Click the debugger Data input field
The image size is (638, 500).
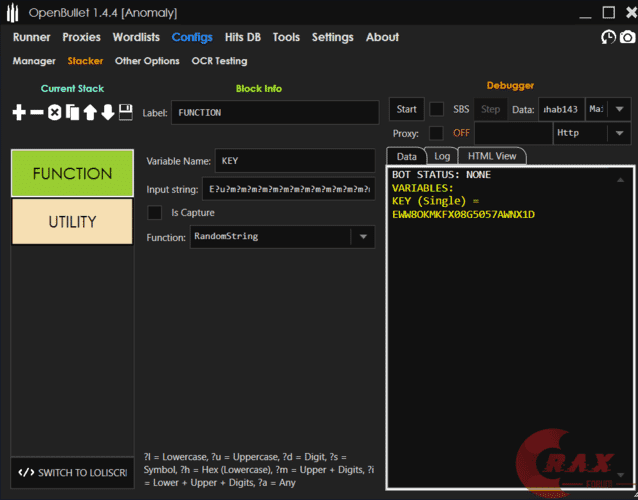562,109
